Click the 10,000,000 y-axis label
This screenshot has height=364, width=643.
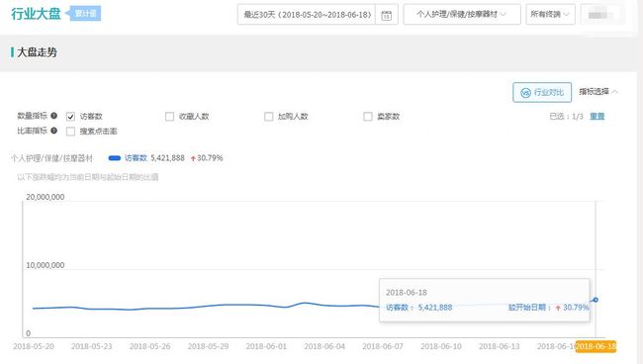(46, 265)
